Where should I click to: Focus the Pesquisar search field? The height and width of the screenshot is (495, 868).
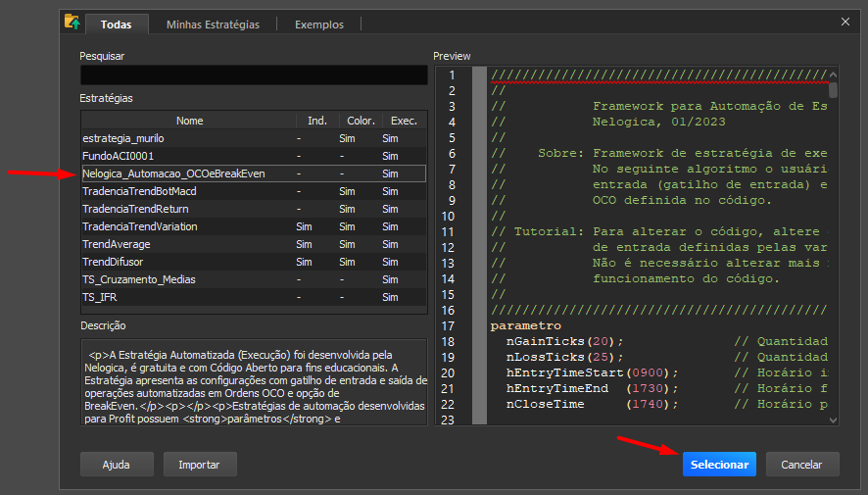[254, 74]
